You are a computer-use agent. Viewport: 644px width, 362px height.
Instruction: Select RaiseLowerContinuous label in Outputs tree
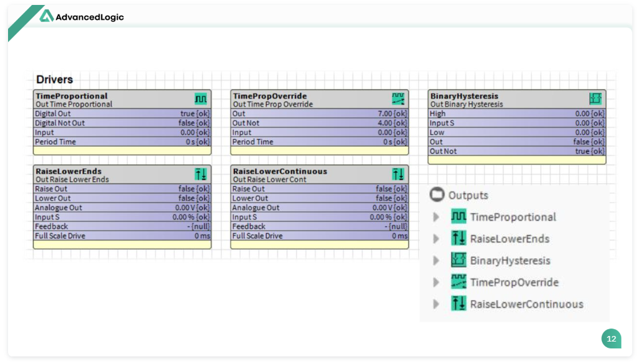click(x=526, y=304)
